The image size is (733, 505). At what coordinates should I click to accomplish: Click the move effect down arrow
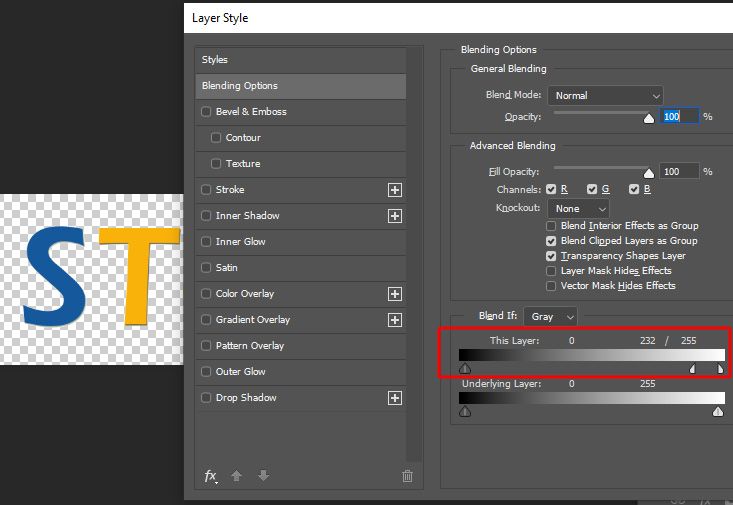(264, 476)
